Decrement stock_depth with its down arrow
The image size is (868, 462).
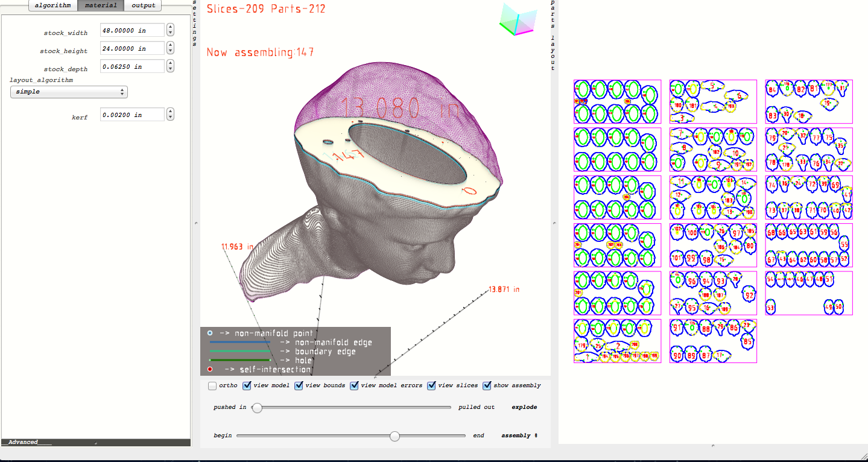pyautogui.click(x=170, y=69)
